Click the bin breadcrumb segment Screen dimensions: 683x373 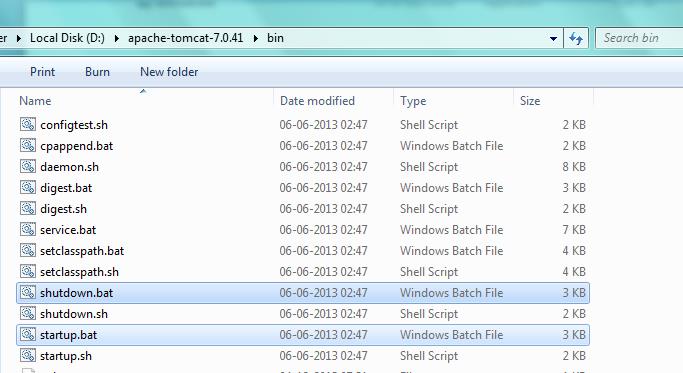point(275,38)
